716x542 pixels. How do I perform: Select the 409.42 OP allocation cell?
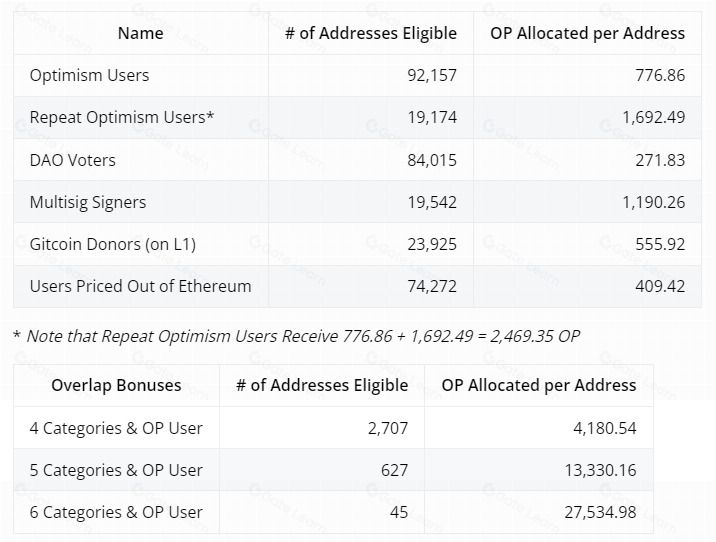(x=660, y=286)
